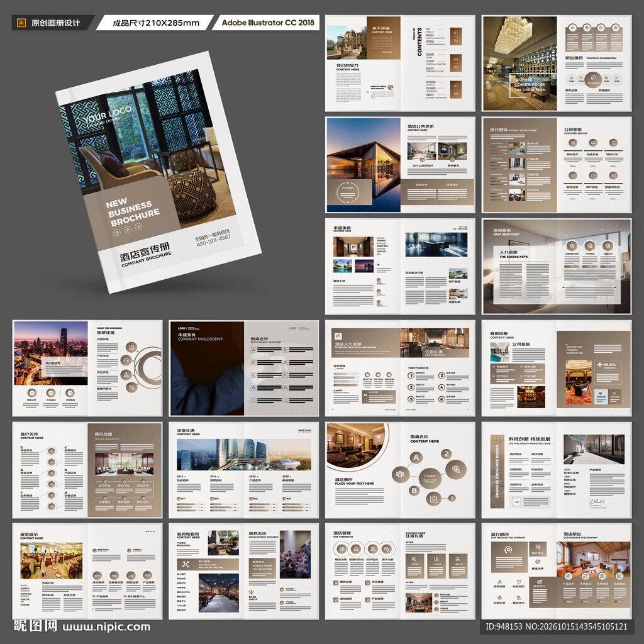The height and width of the screenshot is (644, 644).
Task: Click the people group circle icon in the 酒店餐厅 spread
Action: point(400,474)
